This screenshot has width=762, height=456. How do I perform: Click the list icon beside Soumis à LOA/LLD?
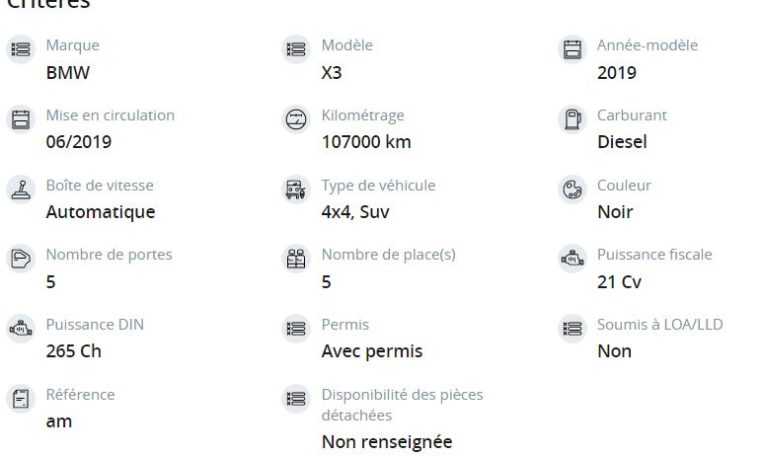pyautogui.click(x=572, y=328)
